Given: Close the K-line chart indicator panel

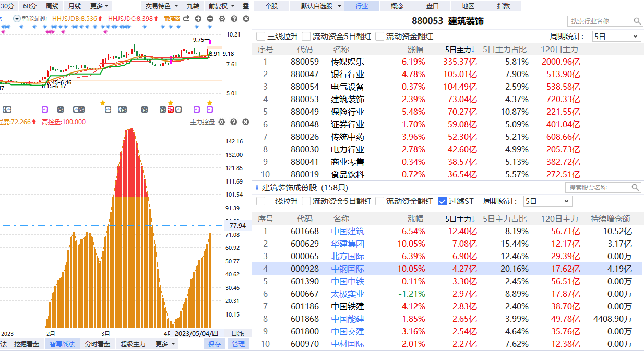Looking at the screenshot, I should point(246,19).
